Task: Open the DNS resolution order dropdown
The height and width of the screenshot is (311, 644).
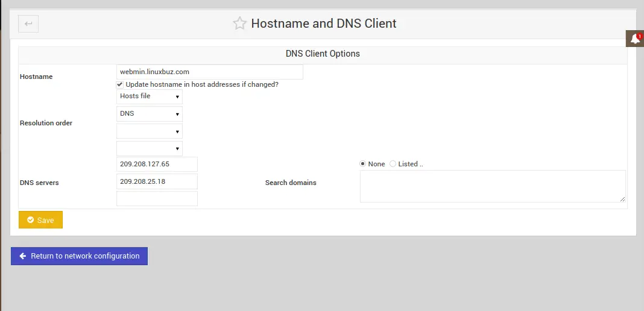Action: click(x=150, y=114)
